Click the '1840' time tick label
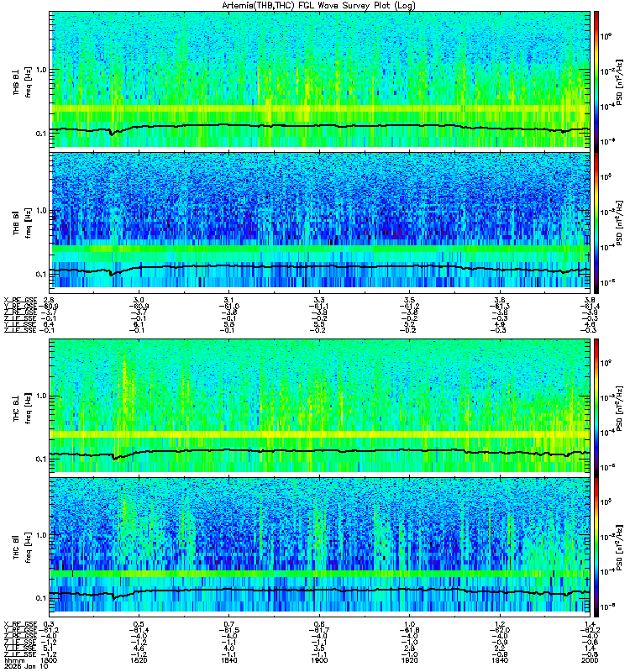The height and width of the screenshot is (672, 630). [229, 660]
